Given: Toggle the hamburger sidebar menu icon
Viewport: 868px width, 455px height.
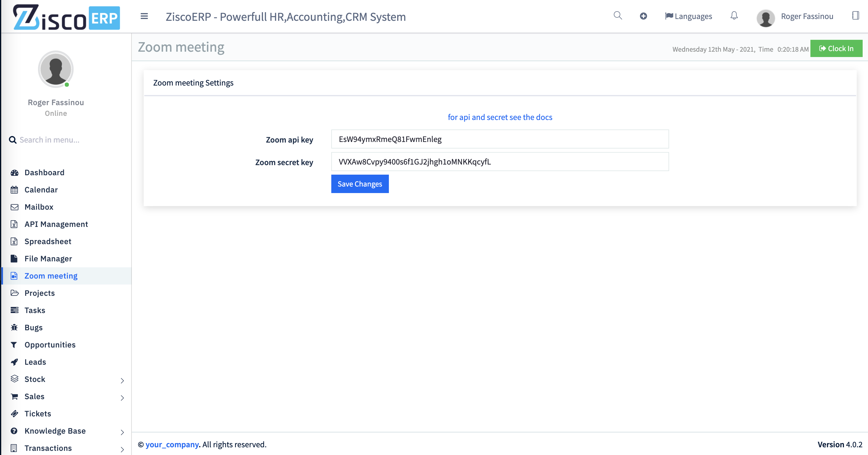Looking at the screenshot, I should (x=144, y=16).
